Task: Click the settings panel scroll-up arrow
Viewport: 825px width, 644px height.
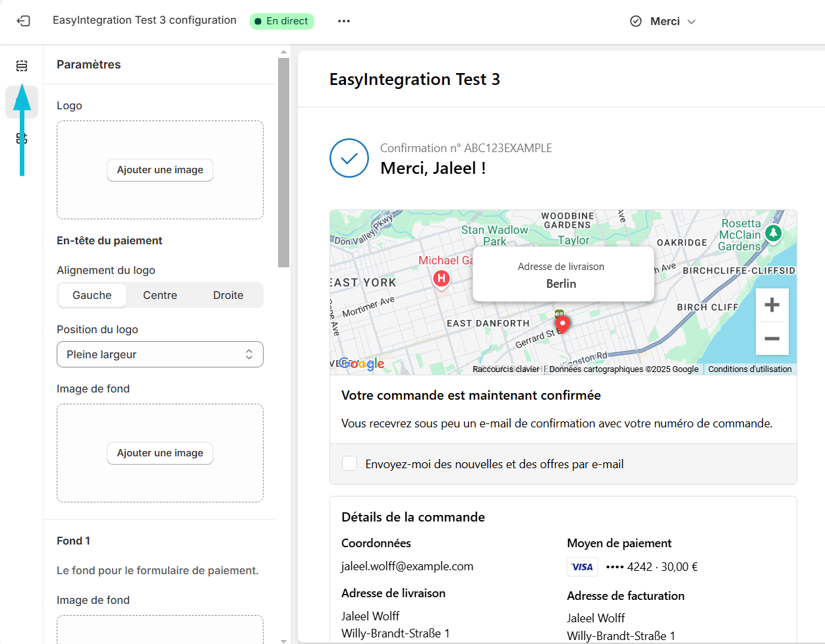Action: (x=284, y=51)
